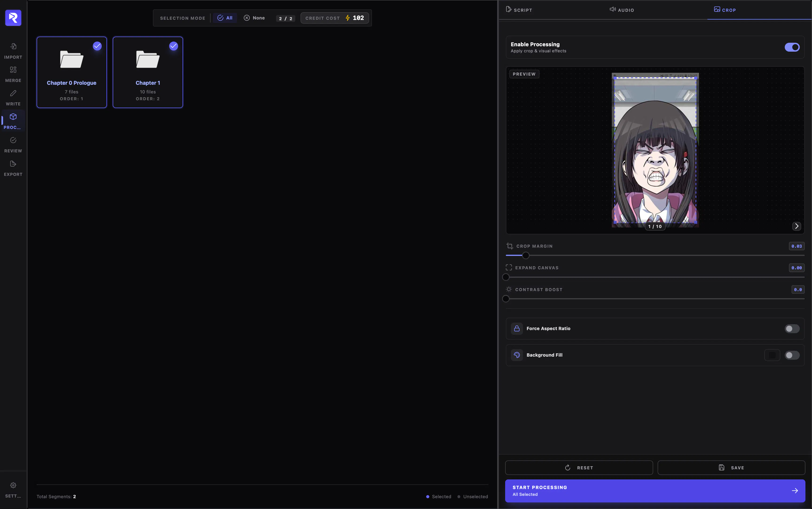Toggle Background Fill switch
The width and height of the screenshot is (812, 509).
click(x=792, y=355)
